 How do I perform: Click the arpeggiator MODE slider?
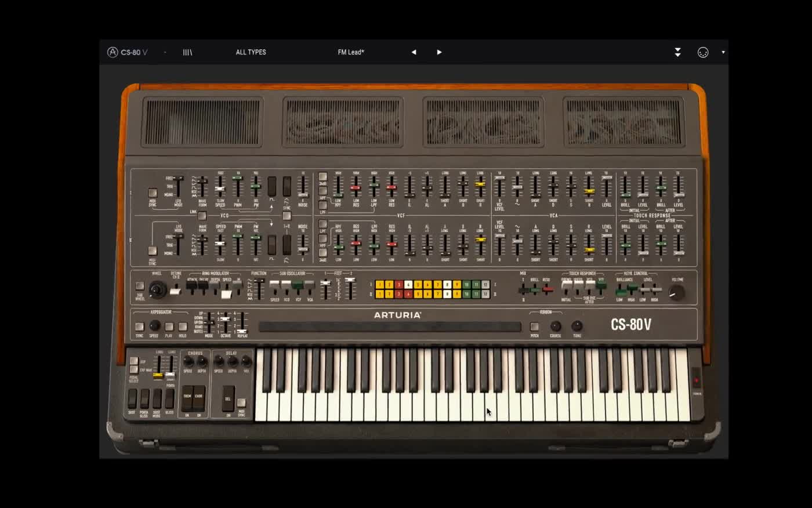209,322
